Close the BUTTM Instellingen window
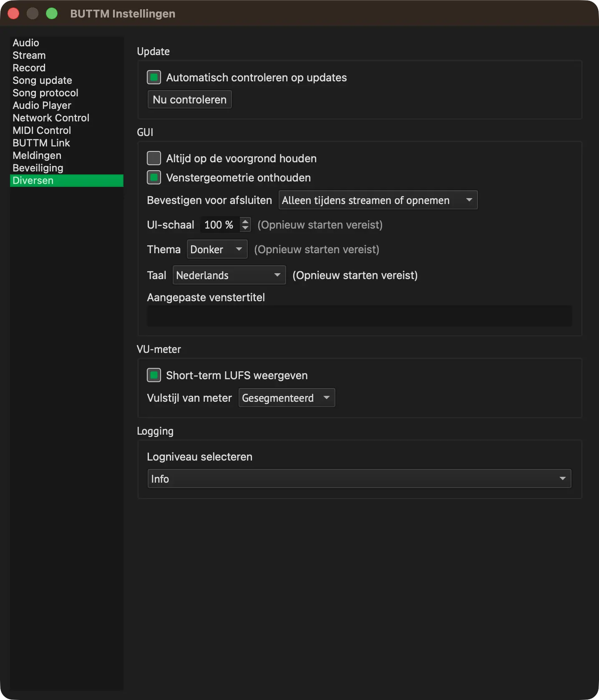The width and height of the screenshot is (599, 700). tap(13, 14)
